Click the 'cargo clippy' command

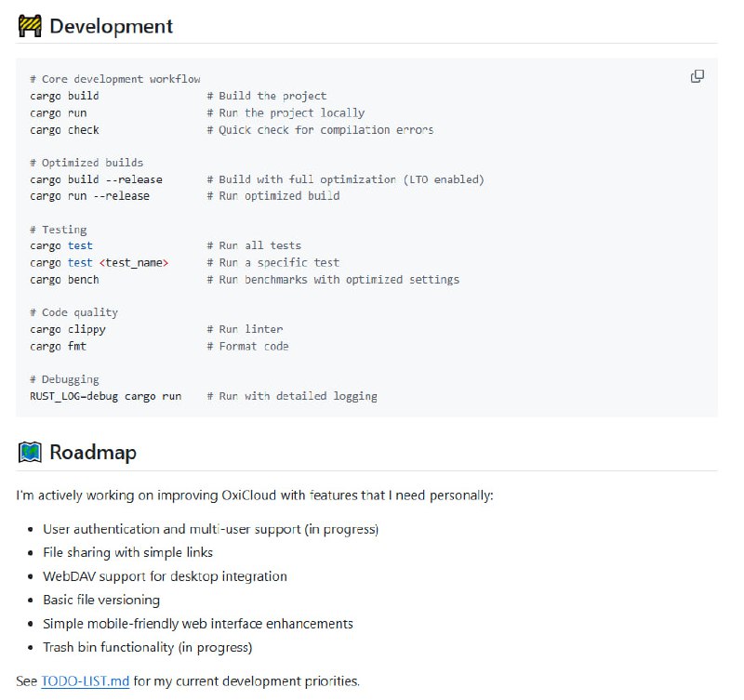(68, 329)
